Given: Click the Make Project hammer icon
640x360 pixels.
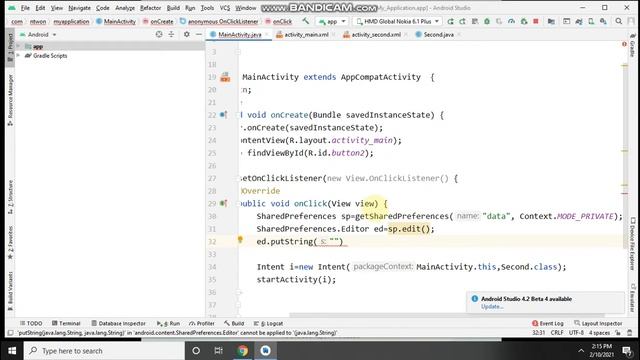Looking at the screenshot, I should [x=305, y=21].
